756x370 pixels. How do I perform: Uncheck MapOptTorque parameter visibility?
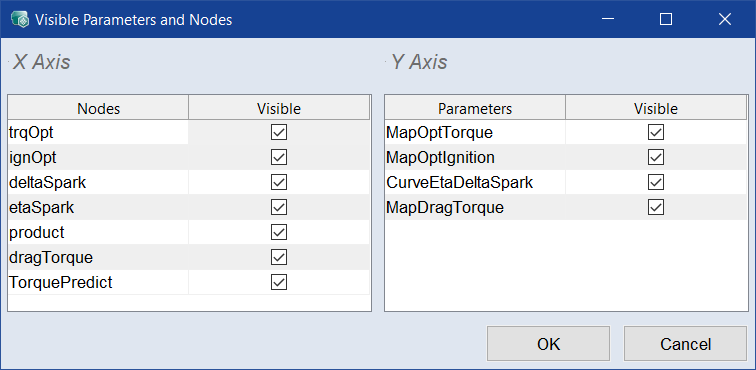(x=656, y=132)
